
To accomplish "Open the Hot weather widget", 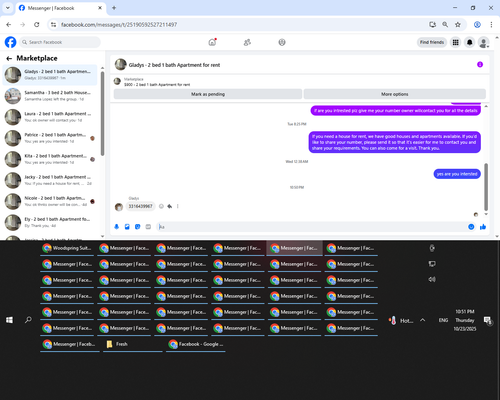I will (x=401, y=321).
